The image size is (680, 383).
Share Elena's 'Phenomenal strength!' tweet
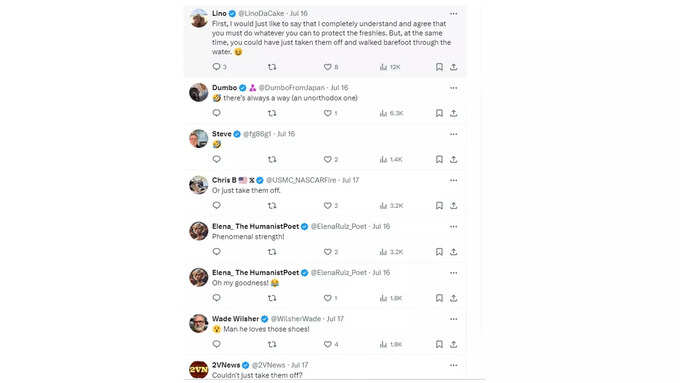(x=453, y=252)
